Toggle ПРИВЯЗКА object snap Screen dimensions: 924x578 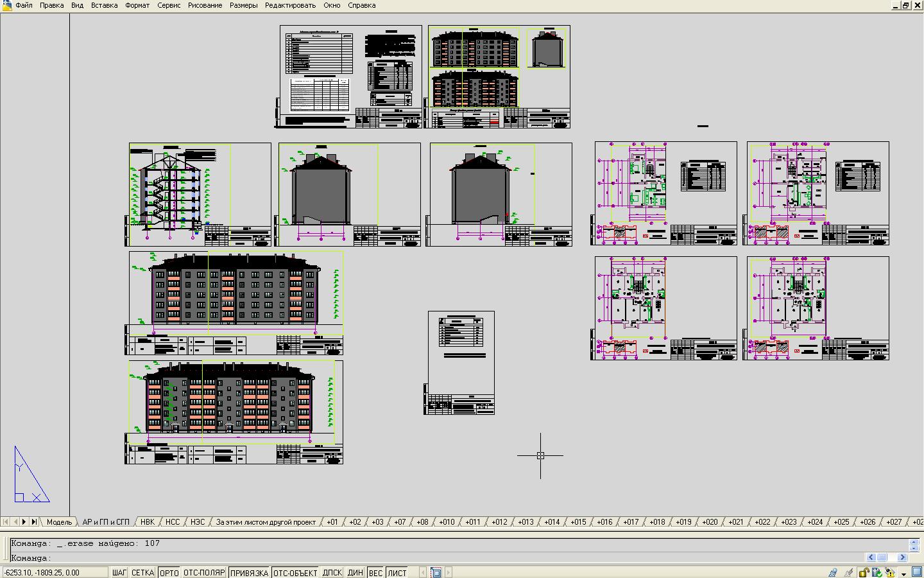249,573
